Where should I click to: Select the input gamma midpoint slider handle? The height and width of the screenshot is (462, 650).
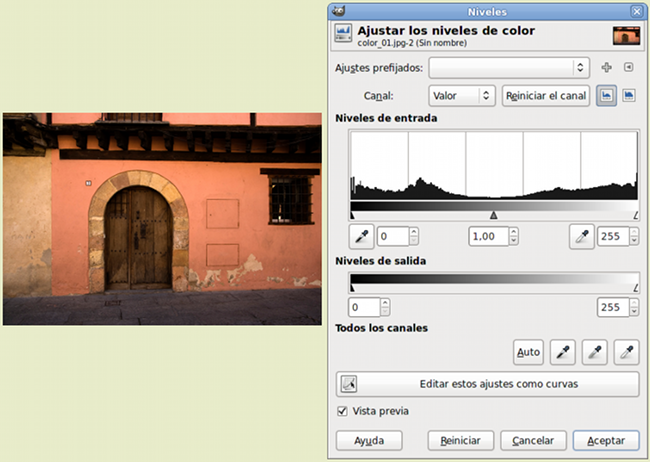493,215
